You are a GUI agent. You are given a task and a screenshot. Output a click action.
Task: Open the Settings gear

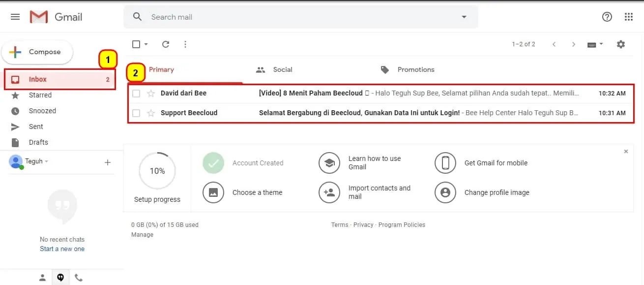[x=621, y=44]
